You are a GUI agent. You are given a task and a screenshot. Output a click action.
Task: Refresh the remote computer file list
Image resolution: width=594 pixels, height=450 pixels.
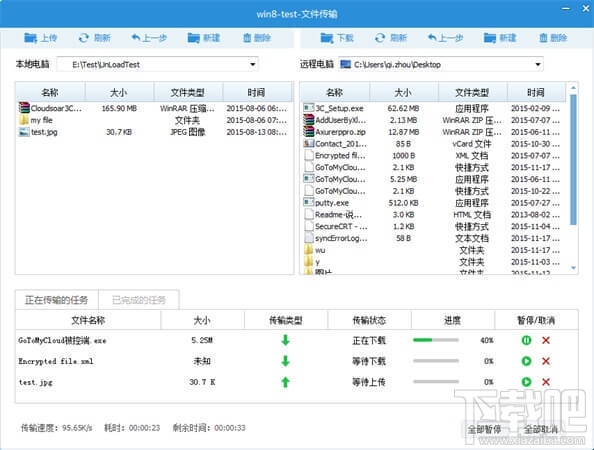(x=391, y=38)
